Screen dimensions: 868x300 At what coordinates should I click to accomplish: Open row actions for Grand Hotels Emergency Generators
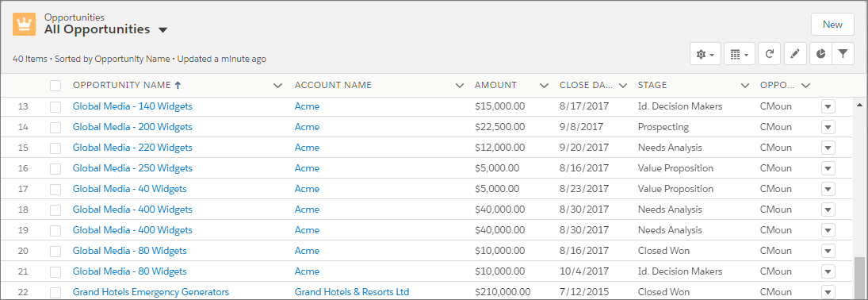pyautogui.click(x=828, y=292)
